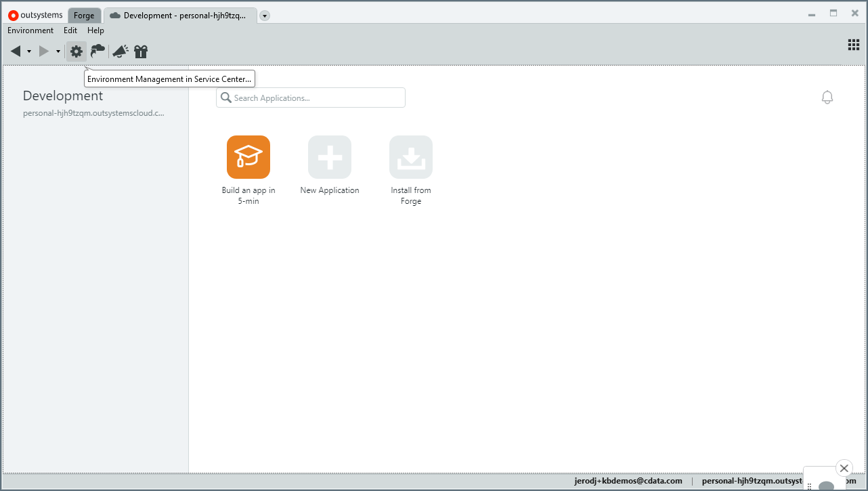Expand the forward history dropdown arrow
The width and height of the screenshot is (868, 491).
point(58,51)
